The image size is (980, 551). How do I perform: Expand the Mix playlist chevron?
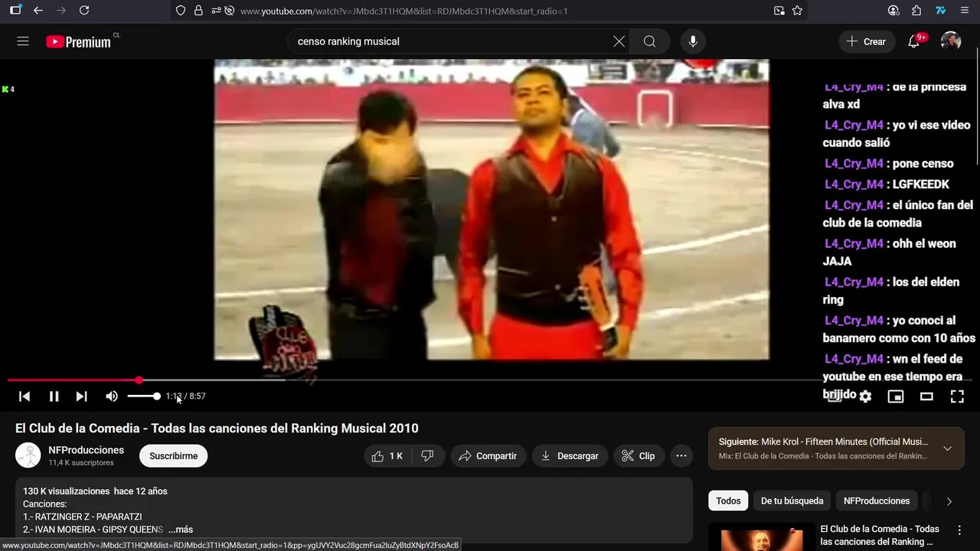pyautogui.click(x=947, y=448)
